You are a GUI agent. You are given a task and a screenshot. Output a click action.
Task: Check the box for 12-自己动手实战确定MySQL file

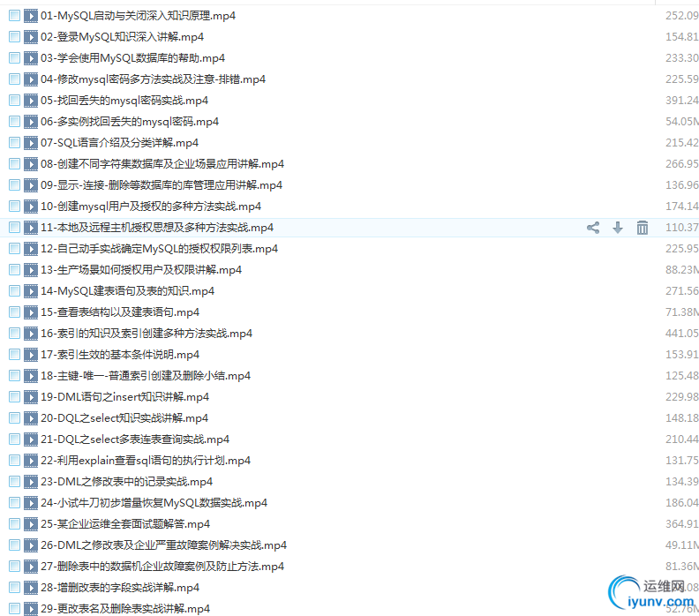click(x=14, y=249)
